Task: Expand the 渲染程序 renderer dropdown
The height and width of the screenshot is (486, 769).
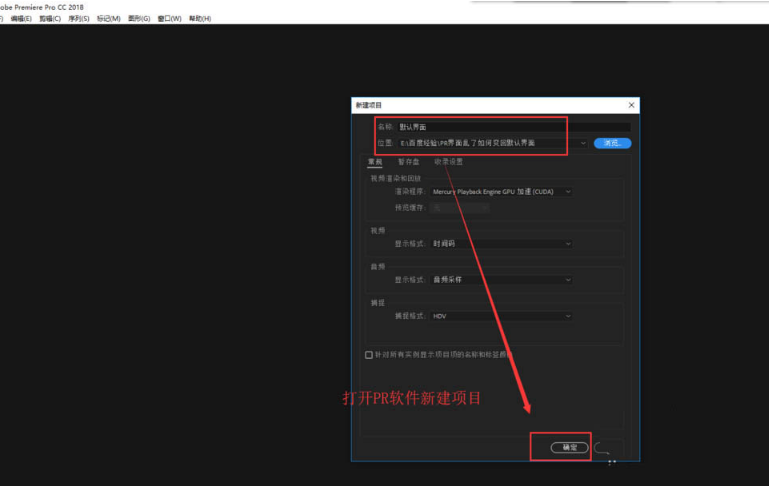Action: coord(501,191)
